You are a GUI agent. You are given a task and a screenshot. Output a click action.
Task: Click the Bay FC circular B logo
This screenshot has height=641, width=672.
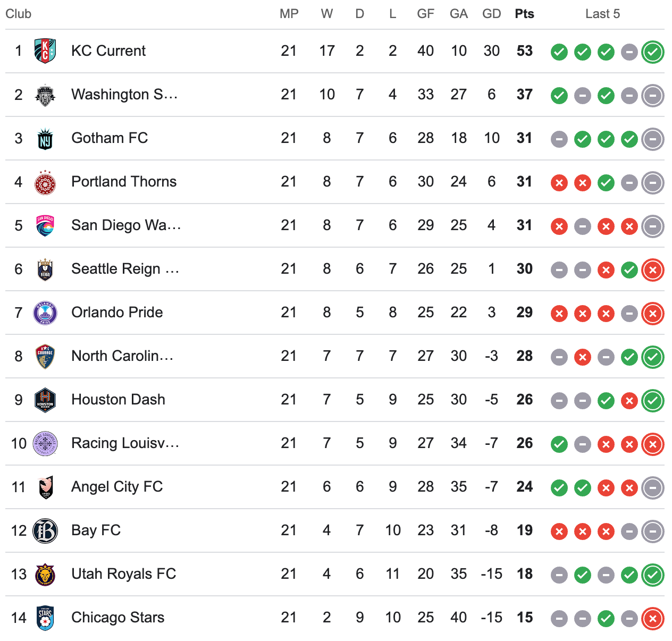[45, 530]
